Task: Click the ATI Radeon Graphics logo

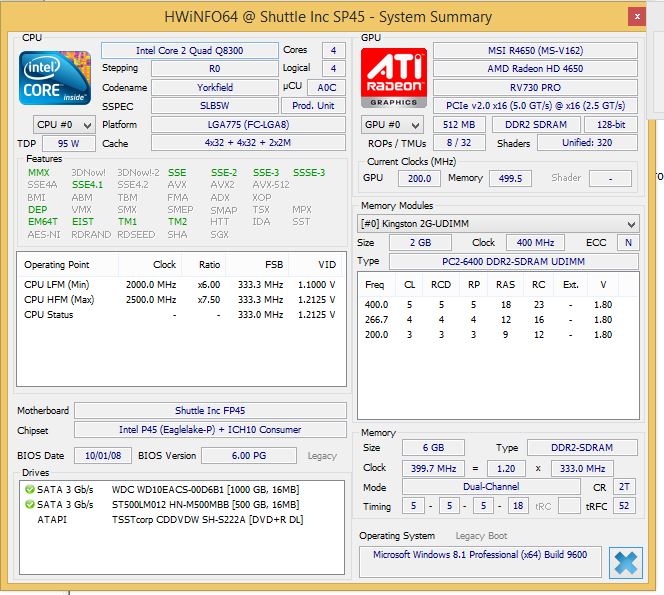Action: [394, 78]
